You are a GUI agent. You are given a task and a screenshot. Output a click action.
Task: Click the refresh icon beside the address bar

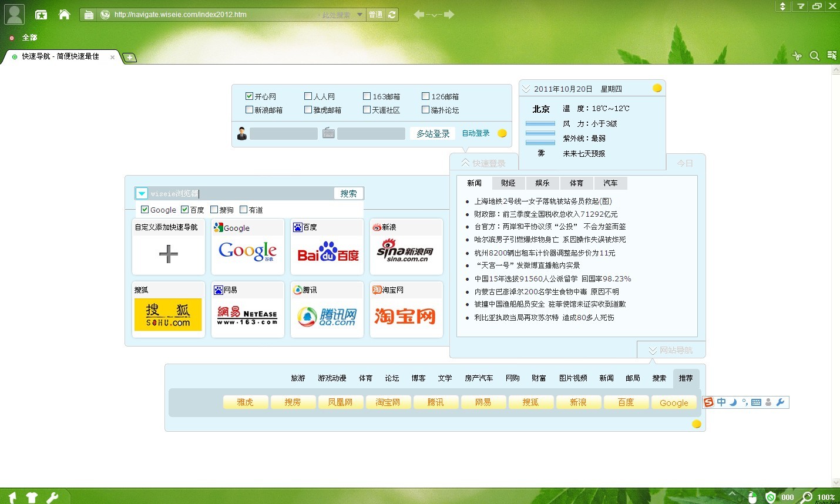392,15
